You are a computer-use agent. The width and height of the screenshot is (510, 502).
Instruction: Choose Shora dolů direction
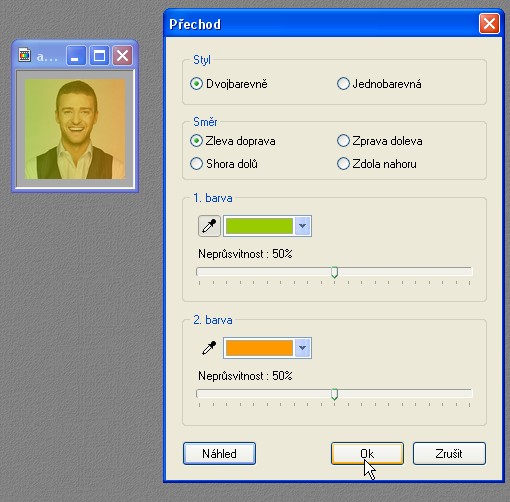coord(224,164)
